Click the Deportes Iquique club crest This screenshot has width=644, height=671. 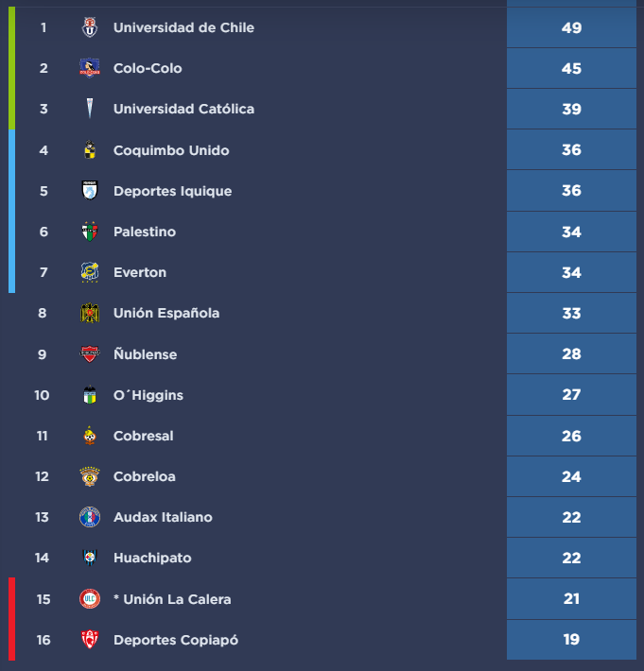tap(90, 191)
